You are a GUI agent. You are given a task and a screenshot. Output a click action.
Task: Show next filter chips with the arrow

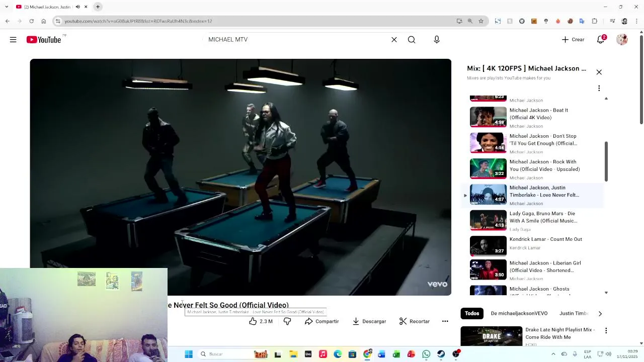pyautogui.click(x=600, y=313)
